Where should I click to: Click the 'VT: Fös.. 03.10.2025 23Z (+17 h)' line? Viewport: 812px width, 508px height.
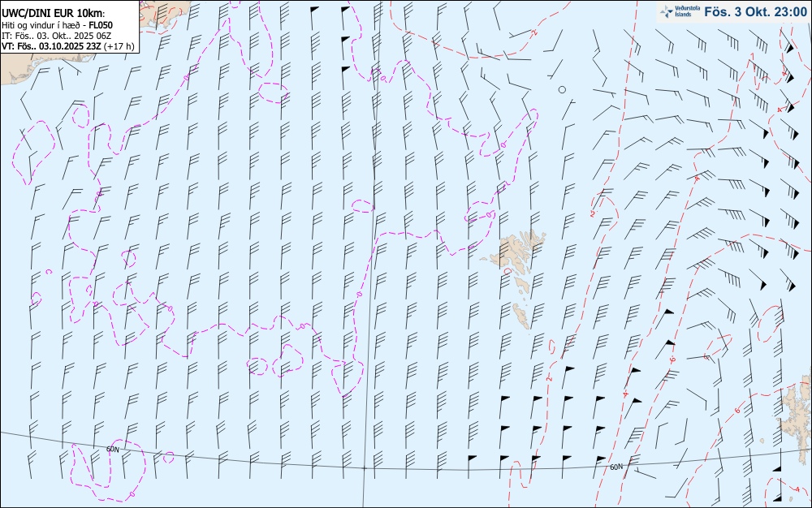68,46
